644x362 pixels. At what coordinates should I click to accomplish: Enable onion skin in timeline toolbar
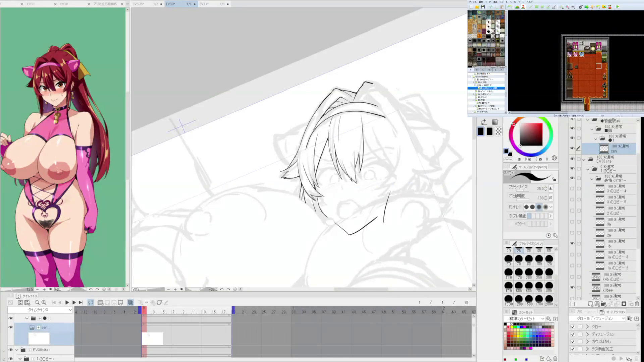click(x=130, y=302)
